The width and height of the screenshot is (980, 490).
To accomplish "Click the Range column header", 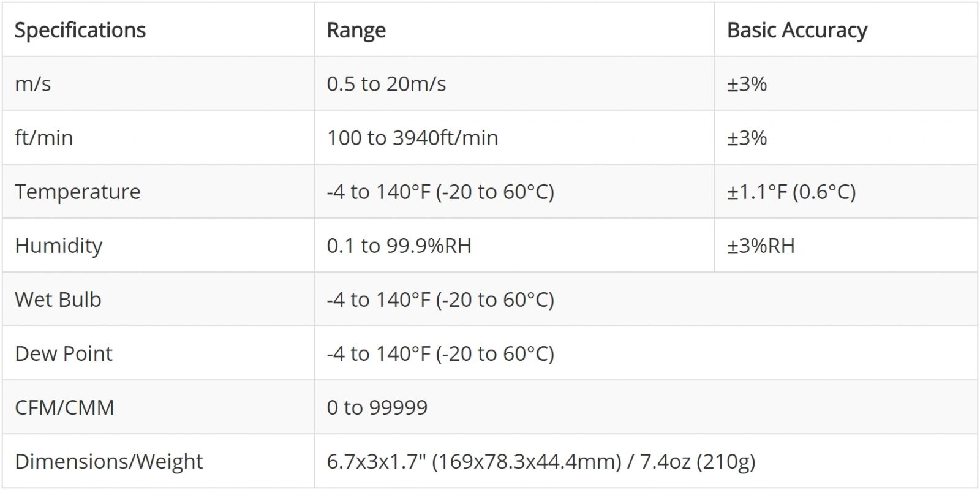I will (356, 30).
